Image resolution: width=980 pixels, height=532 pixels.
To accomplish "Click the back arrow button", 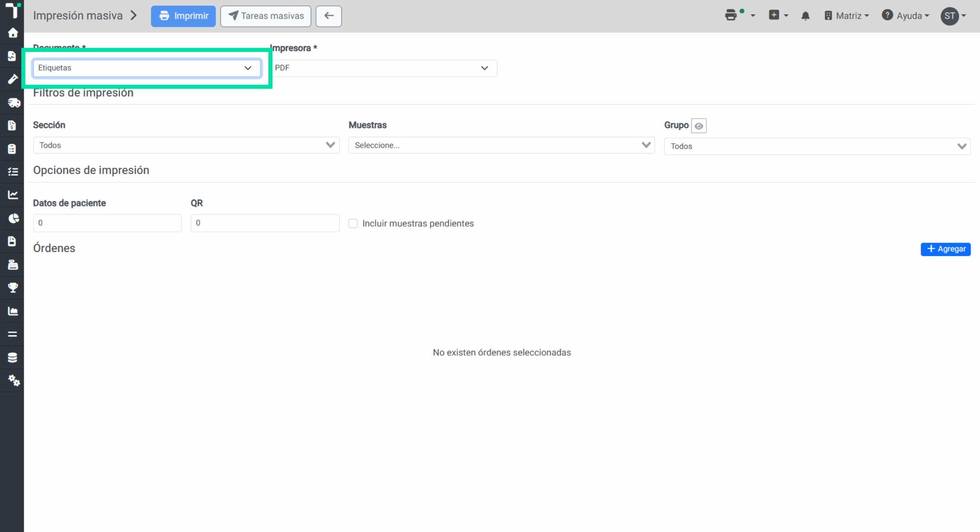I will click(x=329, y=16).
